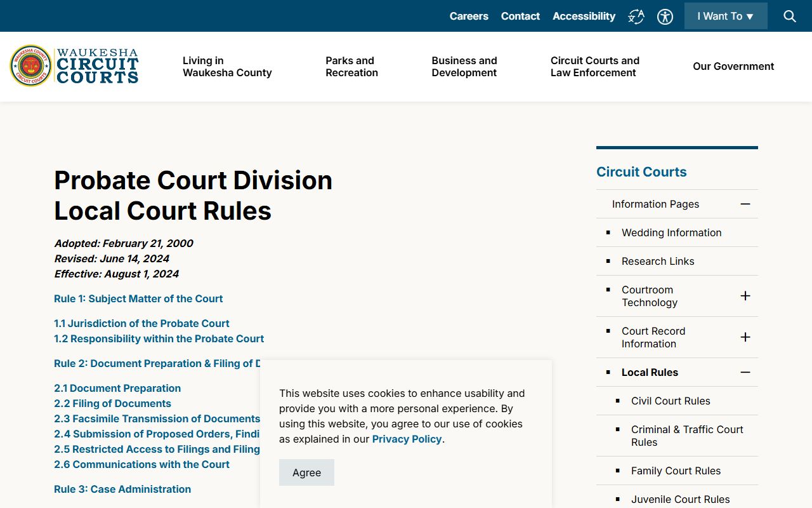
Task: Open Criminal & Traffic Court Rules
Action: pyautogui.click(x=687, y=436)
